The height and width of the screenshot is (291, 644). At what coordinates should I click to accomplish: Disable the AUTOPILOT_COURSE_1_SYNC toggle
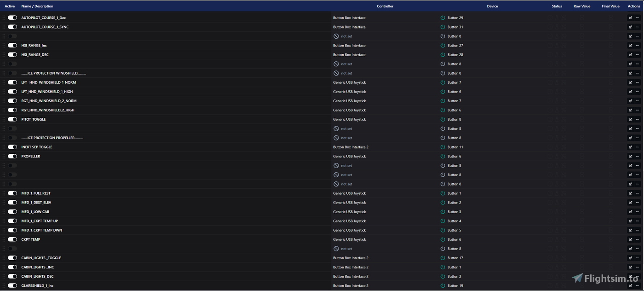tap(12, 27)
